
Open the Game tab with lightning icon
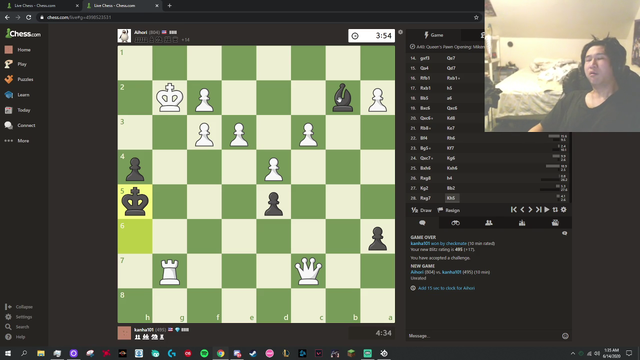[x=433, y=35]
